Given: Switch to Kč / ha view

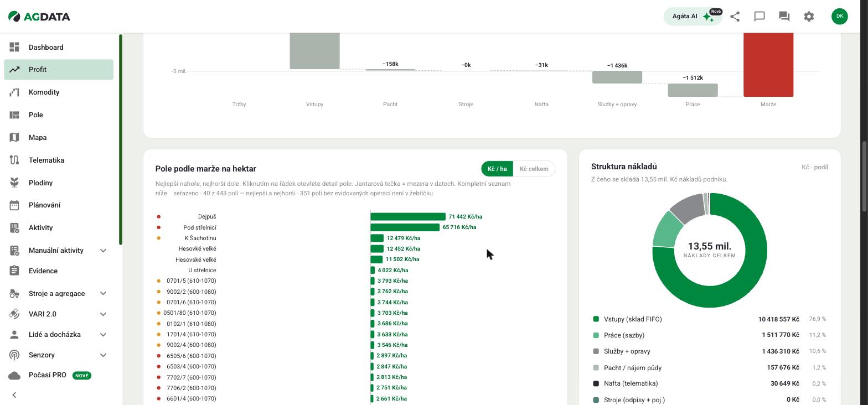Looking at the screenshot, I should pos(497,169).
